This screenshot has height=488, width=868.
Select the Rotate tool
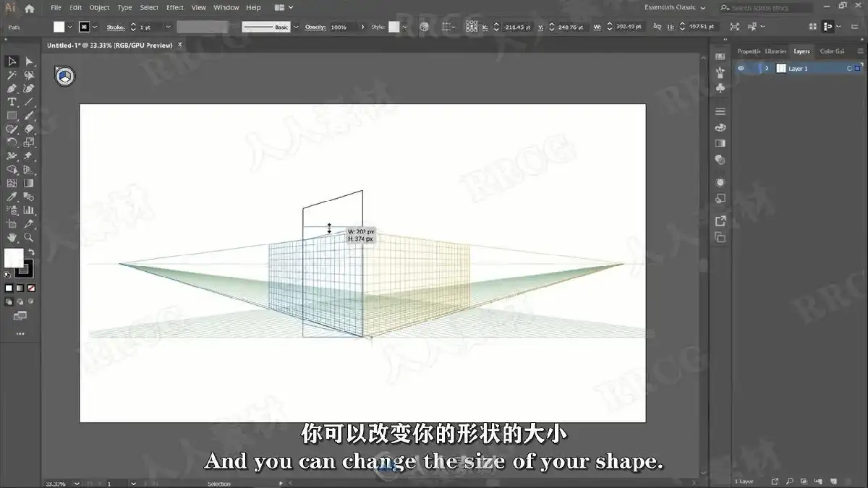[12, 142]
